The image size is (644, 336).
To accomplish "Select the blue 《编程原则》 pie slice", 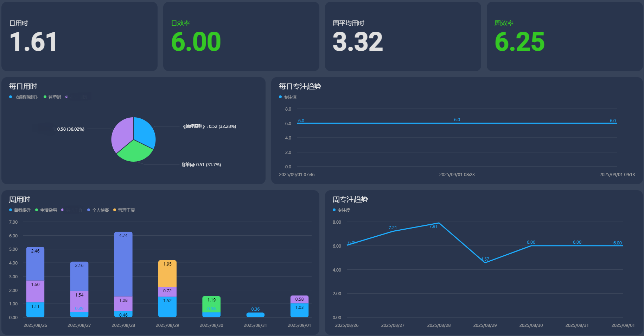I will click(x=144, y=131).
